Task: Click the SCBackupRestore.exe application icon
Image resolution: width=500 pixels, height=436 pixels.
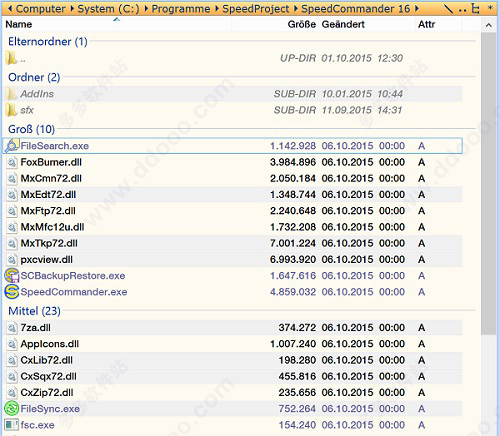Action: click(12, 276)
